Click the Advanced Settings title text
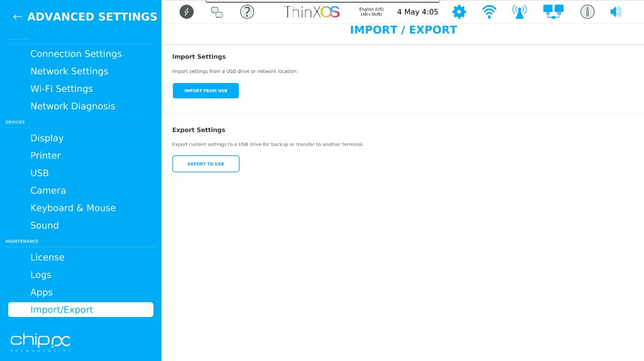 (x=92, y=17)
